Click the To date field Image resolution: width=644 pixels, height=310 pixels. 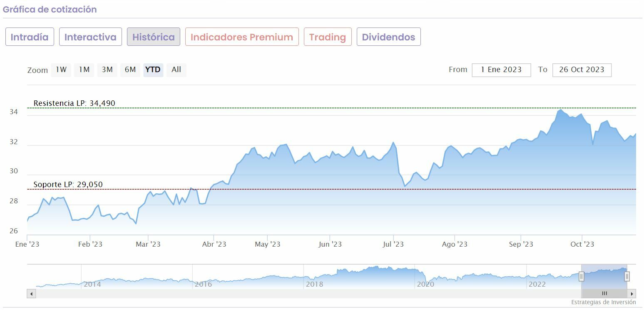pyautogui.click(x=582, y=70)
